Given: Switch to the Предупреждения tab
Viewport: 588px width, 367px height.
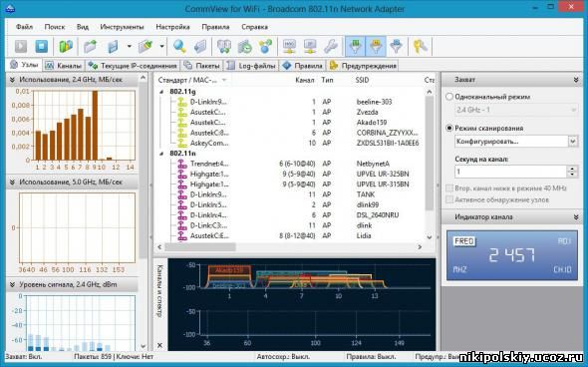Looking at the screenshot, I should point(363,66).
